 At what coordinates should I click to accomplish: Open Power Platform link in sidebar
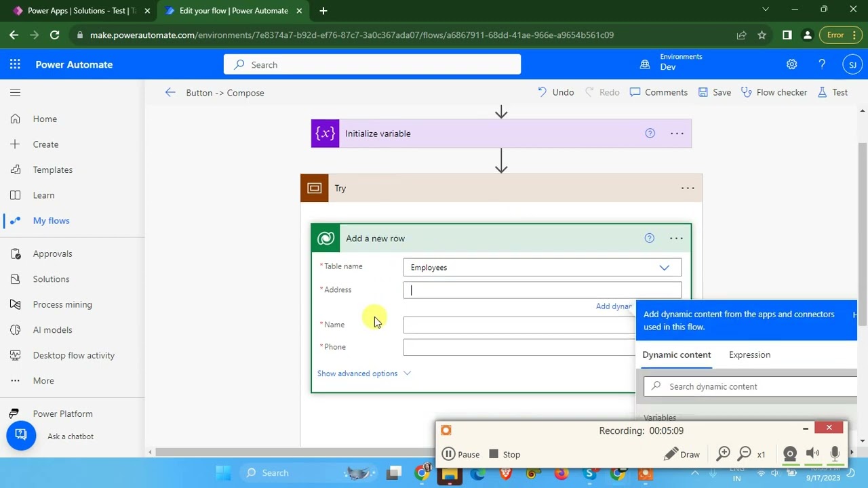pyautogui.click(x=62, y=413)
